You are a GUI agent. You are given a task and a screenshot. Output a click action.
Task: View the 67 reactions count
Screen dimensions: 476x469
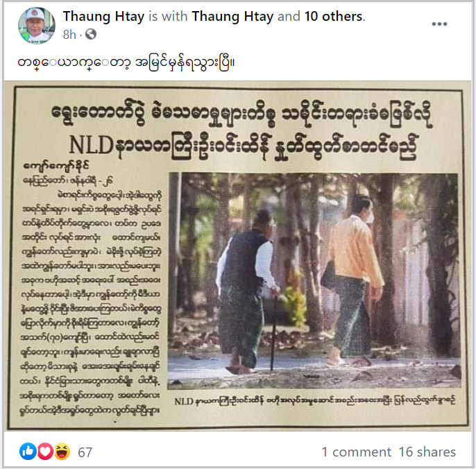pos(85,452)
